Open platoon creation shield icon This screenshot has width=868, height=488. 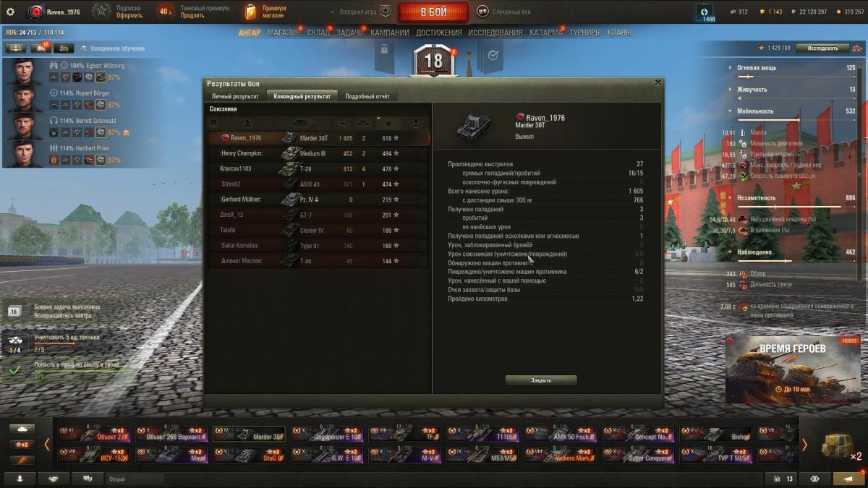point(386,12)
